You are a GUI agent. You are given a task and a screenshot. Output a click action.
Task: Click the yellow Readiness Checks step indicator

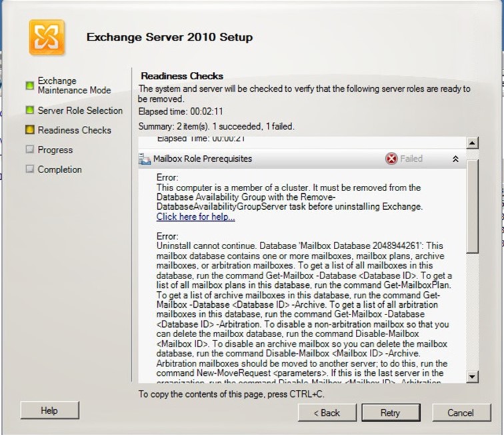pos(29,130)
